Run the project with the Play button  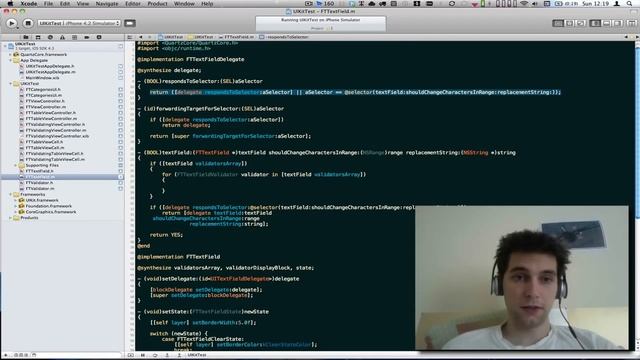pos(11,23)
